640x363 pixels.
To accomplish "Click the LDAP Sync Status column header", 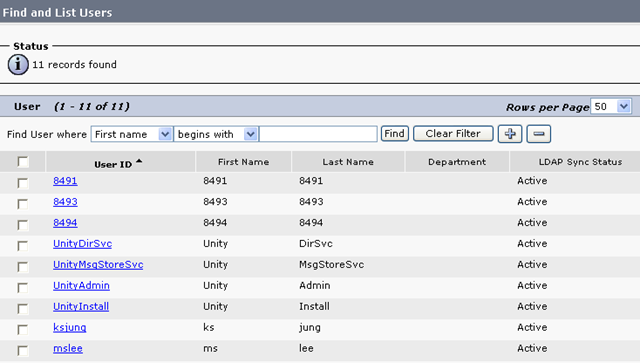I will [x=580, y=162].
